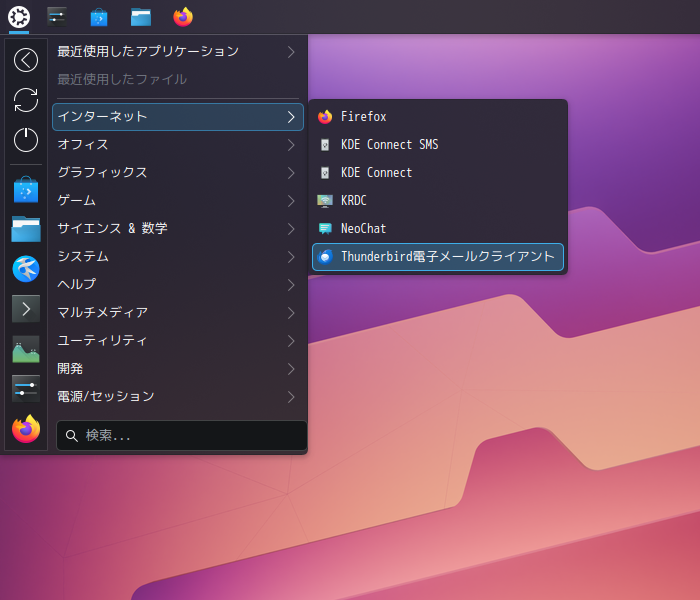Open the Konsole terminal favorite in sidebar
The width and height of the screenshot is (700, 600).
click(26, 308)
